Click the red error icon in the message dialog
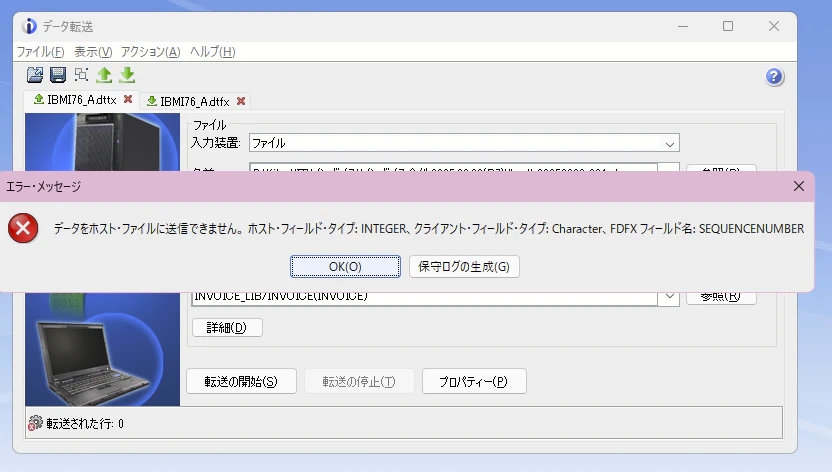This screenshot has height=472, width=832. tap(23, 228)
